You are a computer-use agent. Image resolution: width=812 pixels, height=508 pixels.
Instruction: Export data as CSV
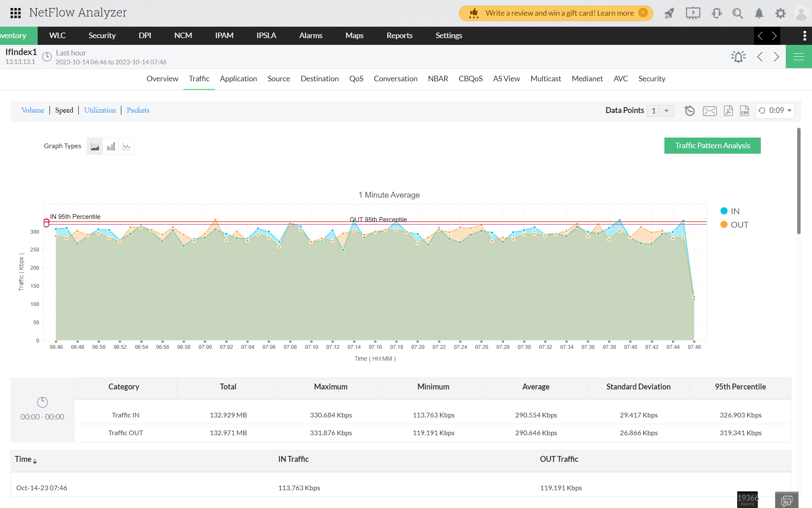point(744,110)
